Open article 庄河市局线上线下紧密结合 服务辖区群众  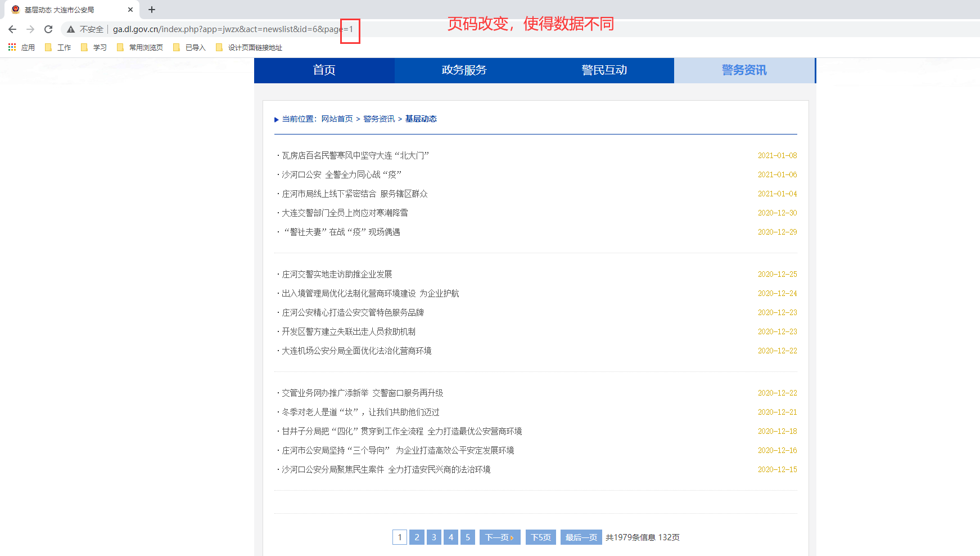point(355,194)
